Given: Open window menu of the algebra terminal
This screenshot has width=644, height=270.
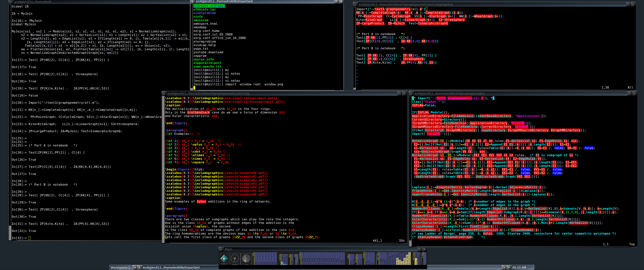Looking at the screenshot, I should coord(355,4).
